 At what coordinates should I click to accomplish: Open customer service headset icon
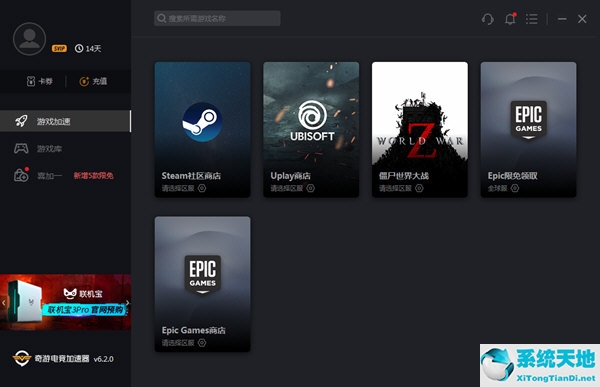click(x=488, y=19)
